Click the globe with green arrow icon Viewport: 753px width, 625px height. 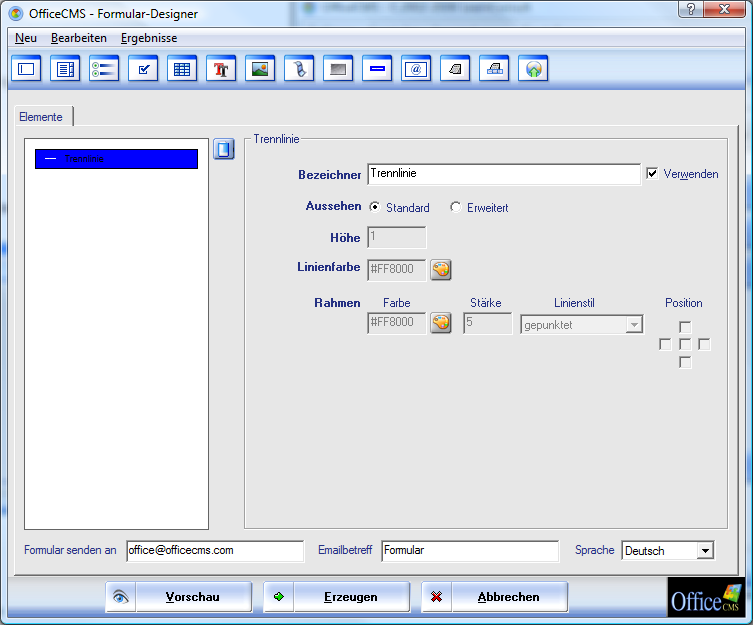click(533, 69)
